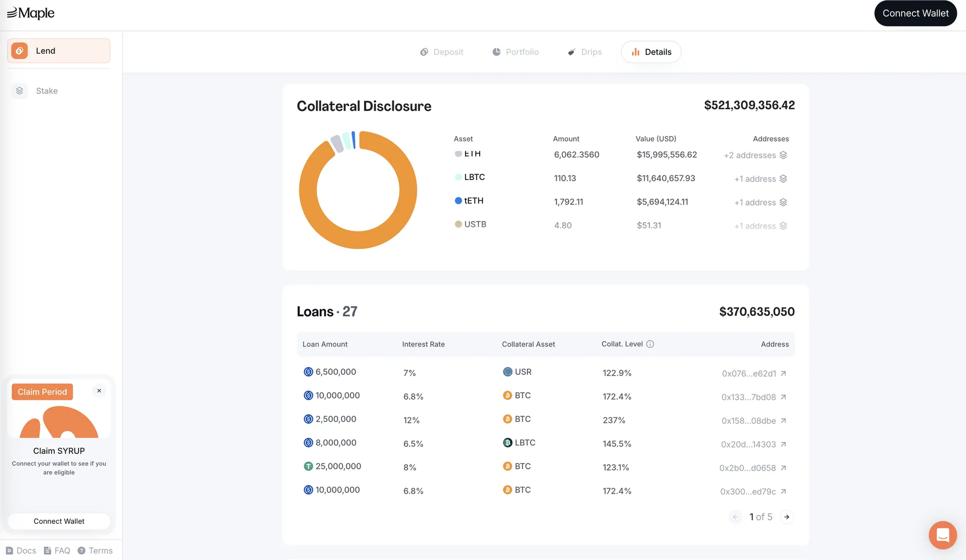The width and height of the screenshot is (966, 560).
Task: Click the Maple logo
Action: tap(31, 13)
